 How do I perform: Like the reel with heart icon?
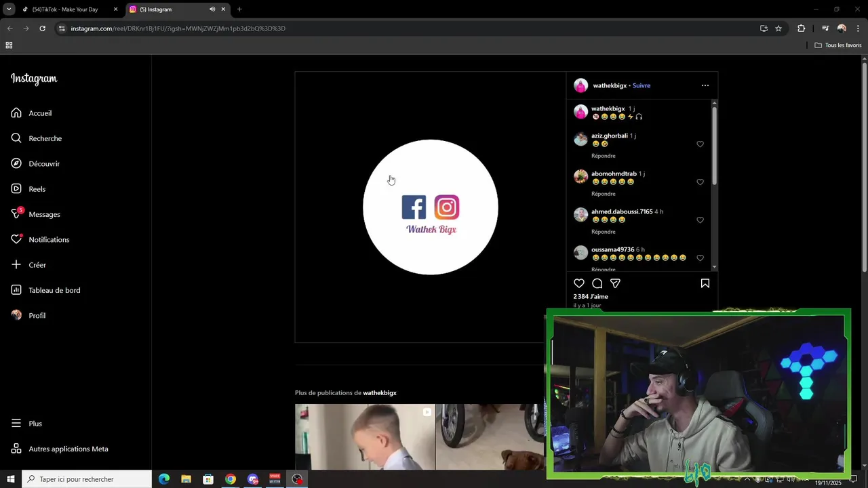(x=579, y=283)
